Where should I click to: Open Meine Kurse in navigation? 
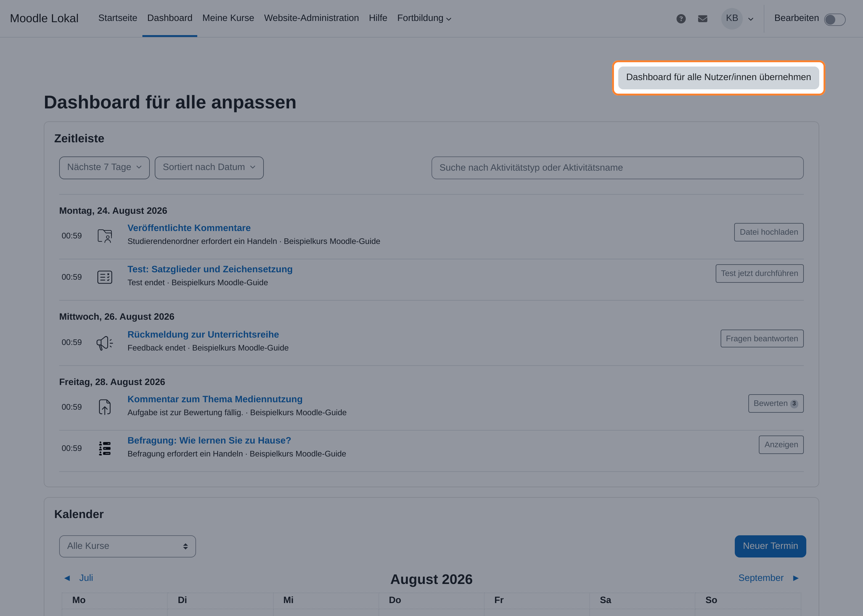coord(228,18)
